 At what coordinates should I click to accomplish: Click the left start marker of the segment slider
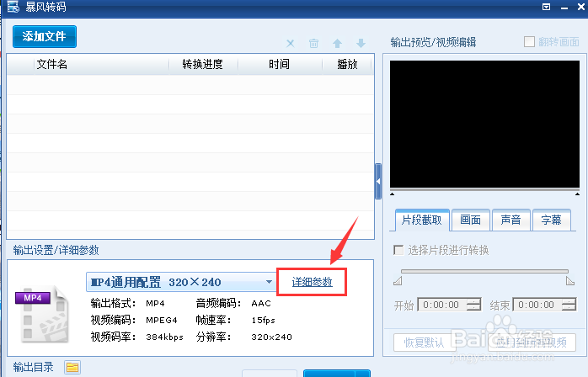coord(398,281)
